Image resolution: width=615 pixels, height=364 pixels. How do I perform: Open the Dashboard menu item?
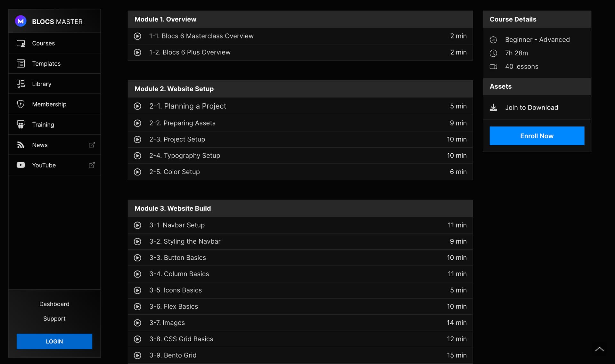pyautogui.click(x=54, y=304)
